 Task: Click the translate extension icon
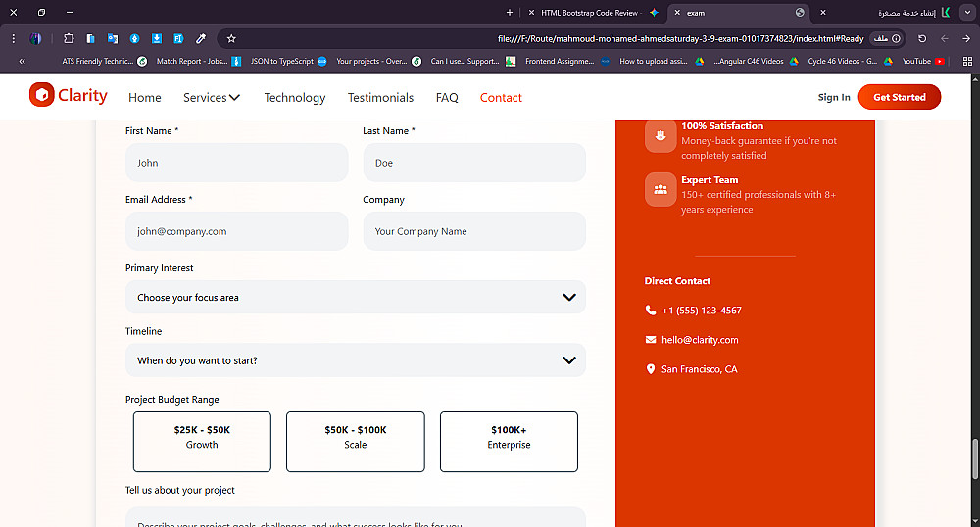[x=113, y=39]
